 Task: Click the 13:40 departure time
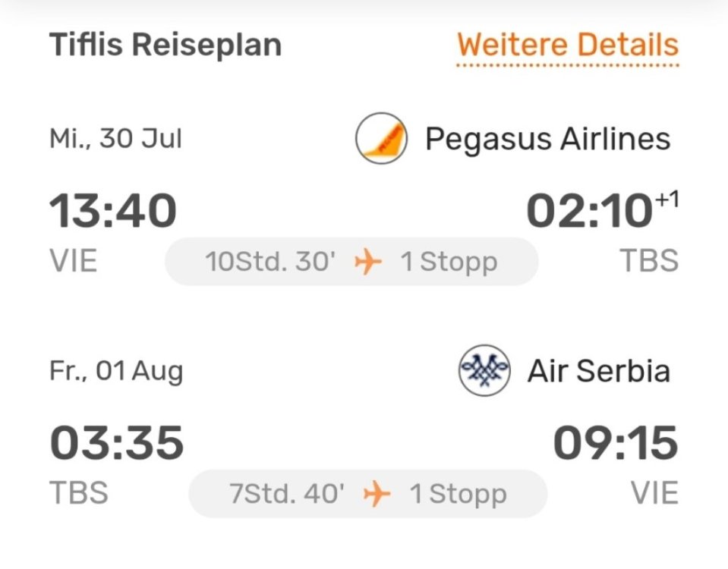click(x=113, y=211)
